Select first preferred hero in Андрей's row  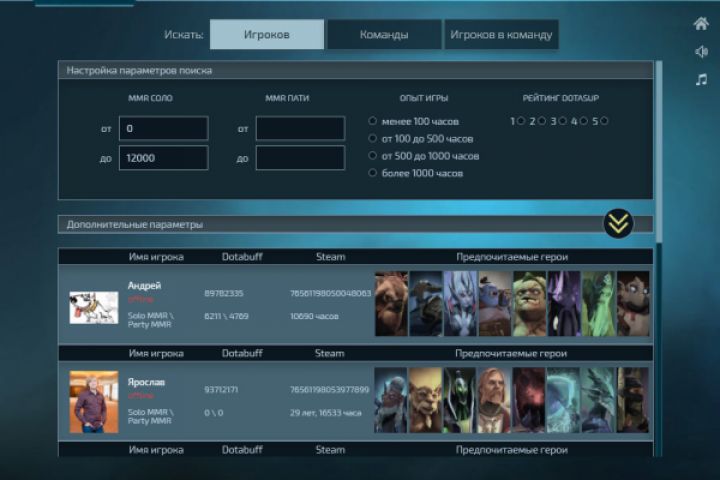click(x=391, y=304)
